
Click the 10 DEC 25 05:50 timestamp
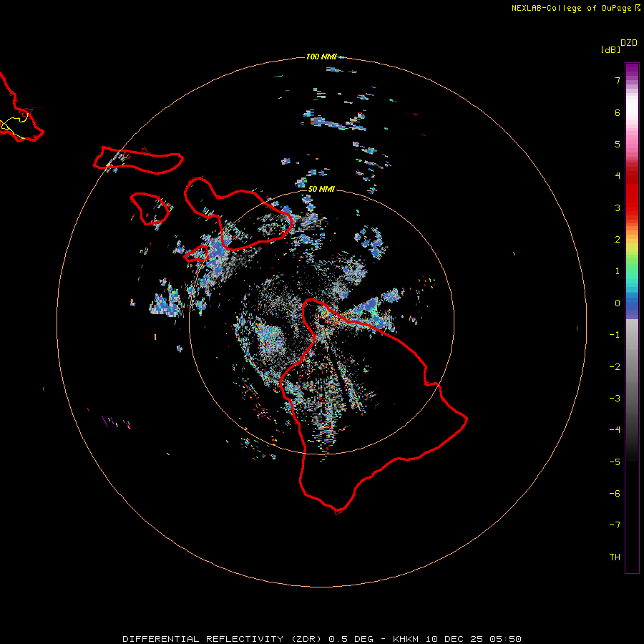click(474, 639)
